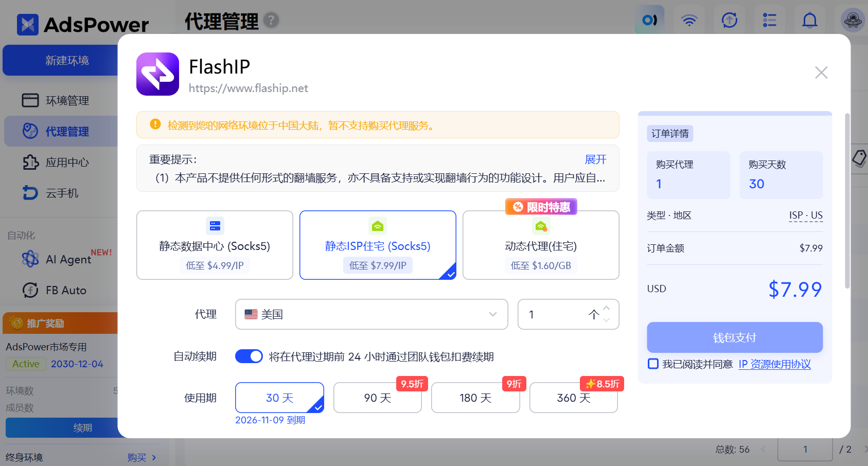Click the dialog's vertical scrollbar
The height and width of the screenshot is (466, 868).
click(847, 201)
